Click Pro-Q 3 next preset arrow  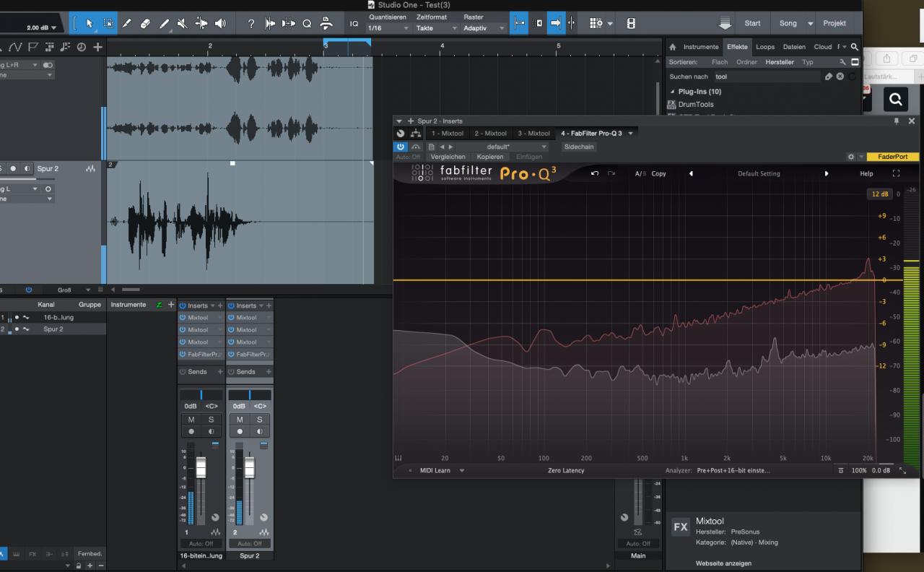(x=827, y=173)
